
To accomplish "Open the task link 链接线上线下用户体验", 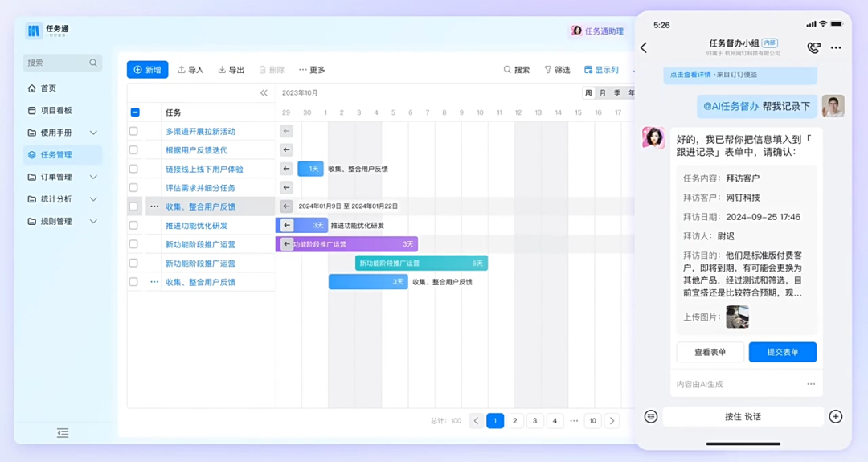I will [x=204, y=170].
